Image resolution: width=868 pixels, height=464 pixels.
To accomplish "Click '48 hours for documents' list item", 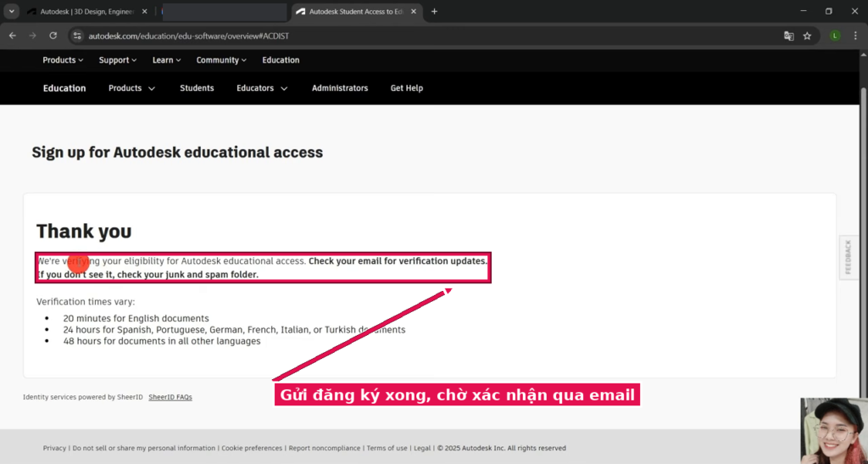I will pos(162,341).
